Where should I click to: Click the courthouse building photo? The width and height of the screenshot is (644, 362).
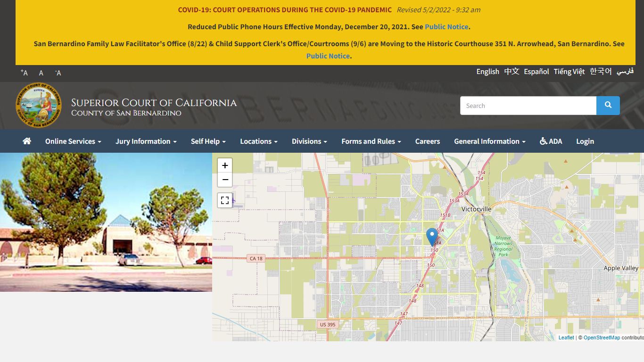(x=106, y=222)
